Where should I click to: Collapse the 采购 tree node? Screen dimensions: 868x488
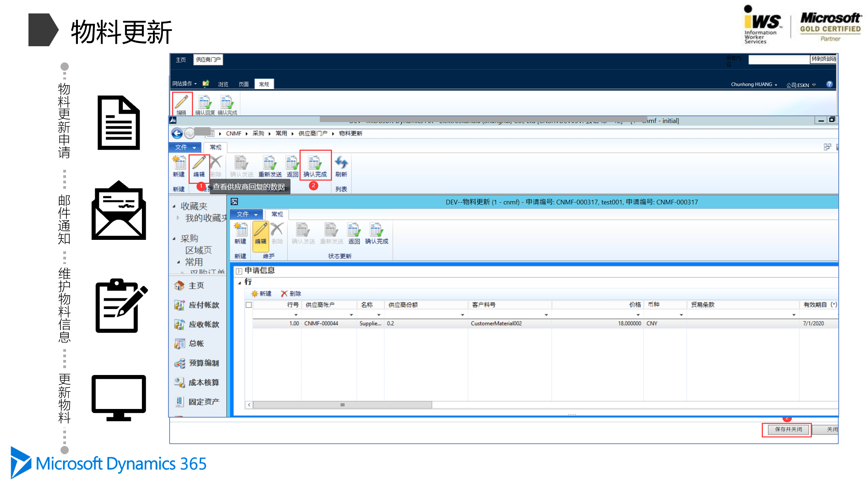(174, 239)
